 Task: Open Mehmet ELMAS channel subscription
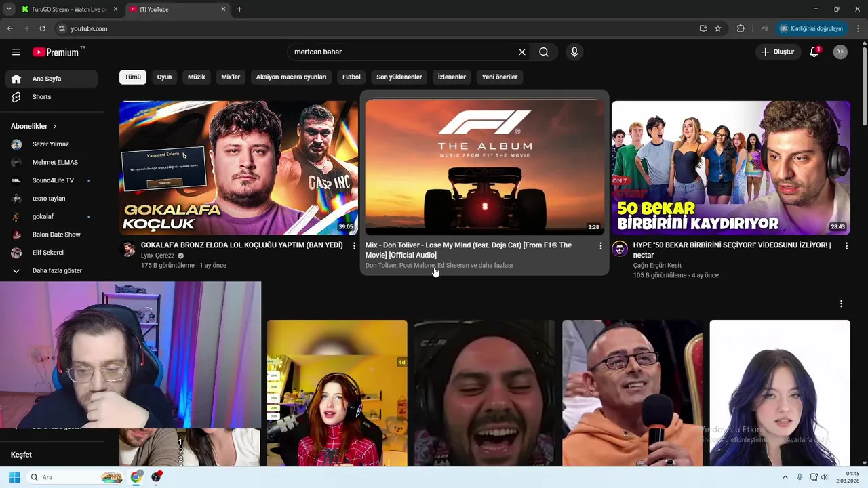(x=52, y=163)
